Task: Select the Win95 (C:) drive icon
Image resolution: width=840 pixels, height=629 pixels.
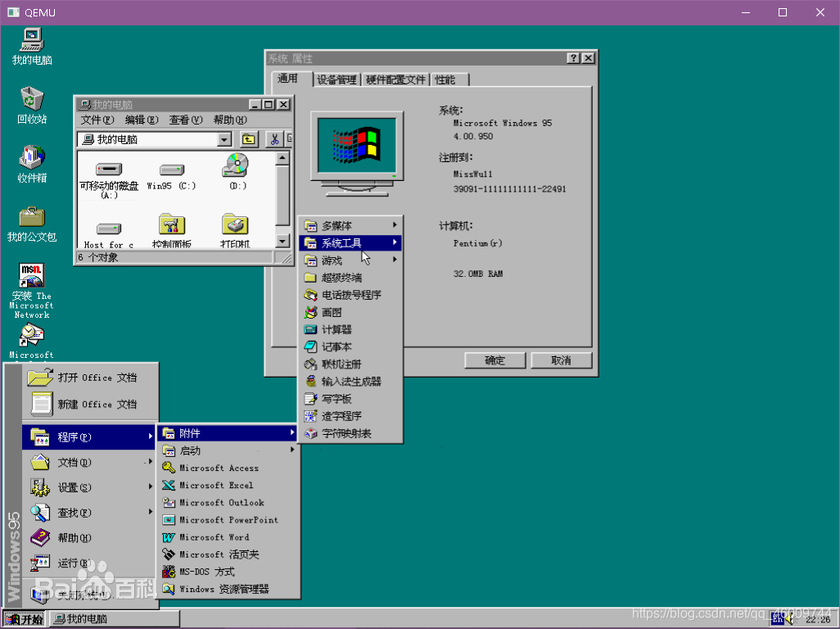Action: (x=171, y=177)
